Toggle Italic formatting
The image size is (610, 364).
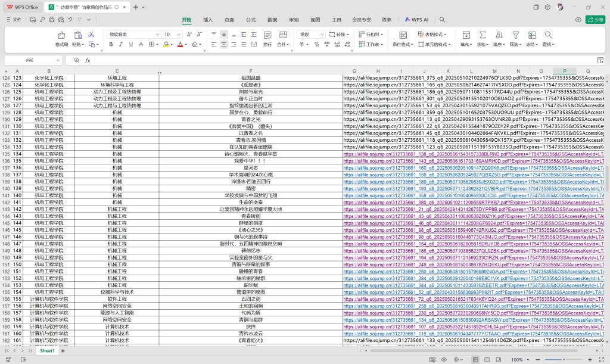click(122, 45)
